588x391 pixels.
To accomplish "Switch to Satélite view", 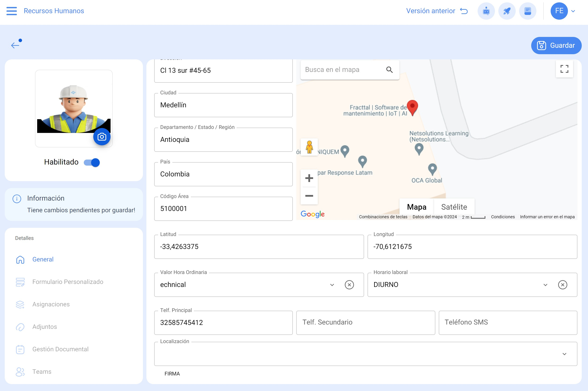I will click(x=454, y=207).
